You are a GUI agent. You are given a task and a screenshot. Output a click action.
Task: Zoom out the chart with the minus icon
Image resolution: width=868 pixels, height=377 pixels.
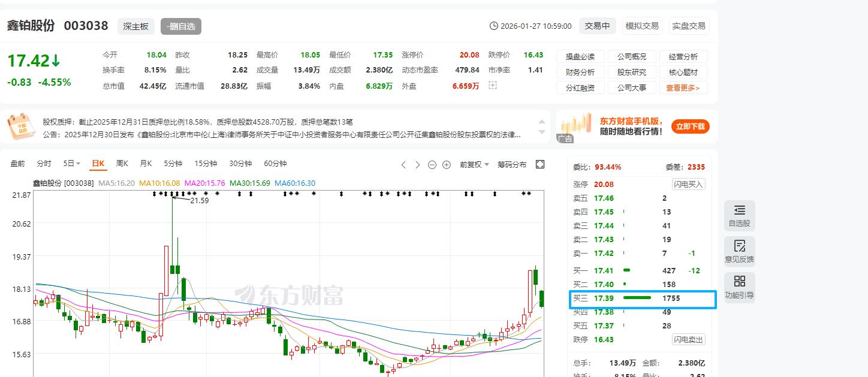[432, 164]
